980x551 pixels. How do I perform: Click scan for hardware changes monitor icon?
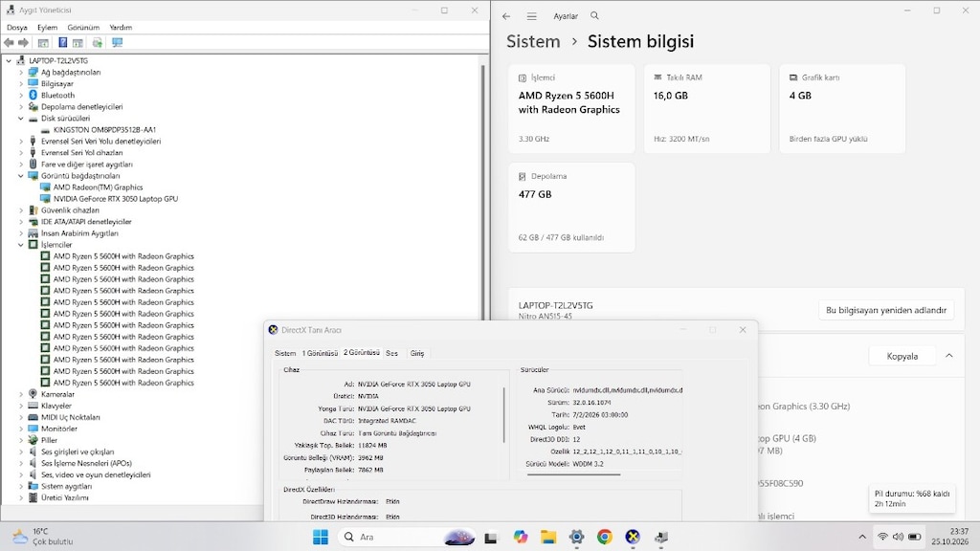point(117,42)
